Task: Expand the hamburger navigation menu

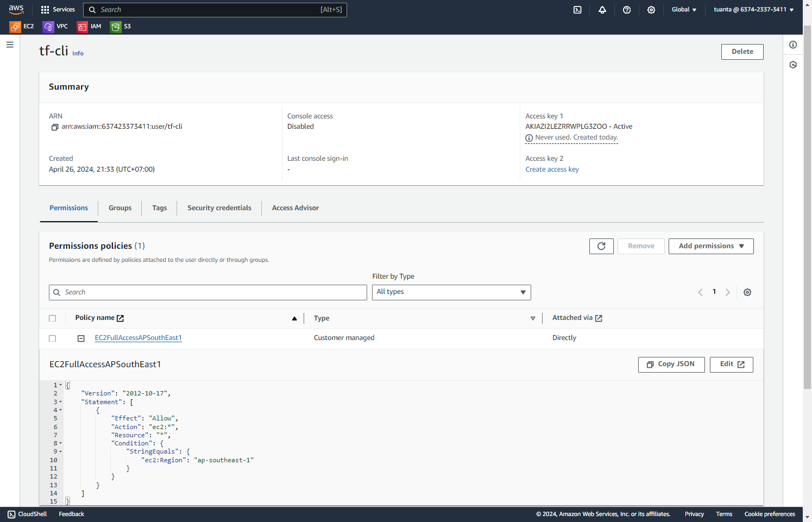Action: click(10, 45)
